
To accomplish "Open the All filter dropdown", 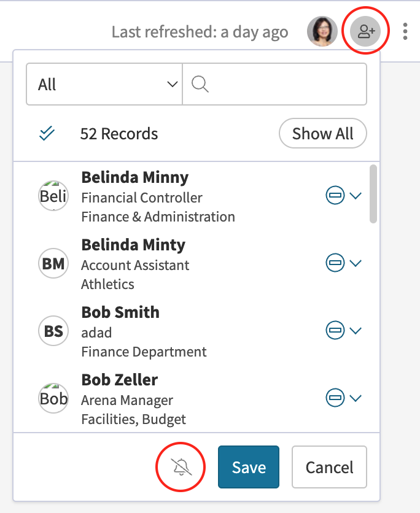I will click(x=104, y=84).
